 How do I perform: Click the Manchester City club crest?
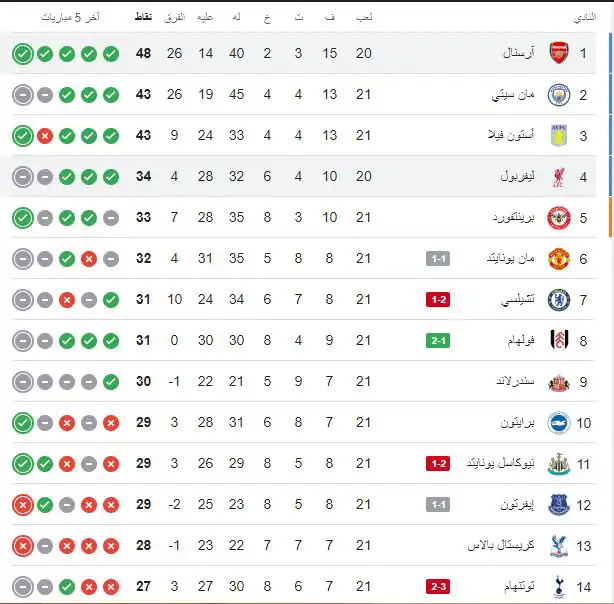pos(558,94)
